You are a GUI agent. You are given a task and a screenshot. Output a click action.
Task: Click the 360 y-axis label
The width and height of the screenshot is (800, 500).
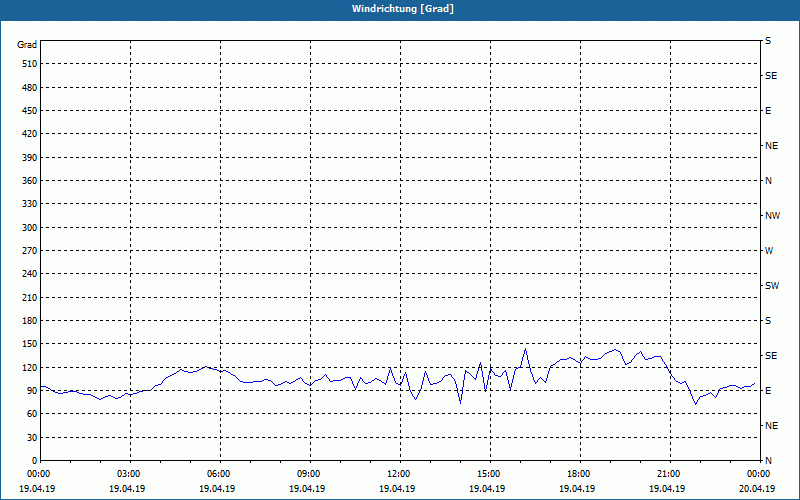pyautogui.click(x=30, y=181)
